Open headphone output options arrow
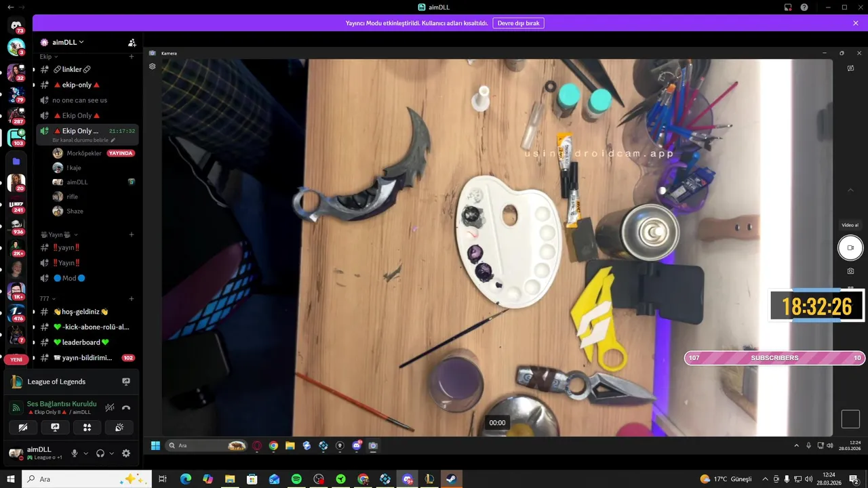This screenshot has height=488, width=868. tap(111, 453)
